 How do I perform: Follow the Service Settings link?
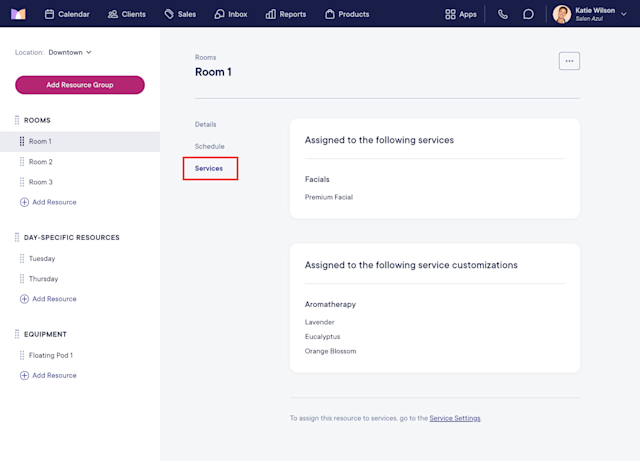tap(455, 418)
